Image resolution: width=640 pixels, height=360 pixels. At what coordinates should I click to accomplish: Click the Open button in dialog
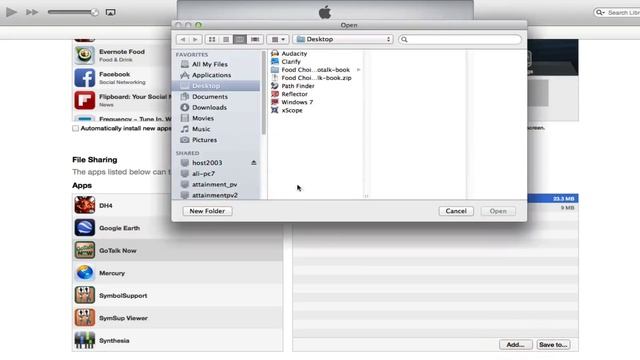tap(498, 211)
